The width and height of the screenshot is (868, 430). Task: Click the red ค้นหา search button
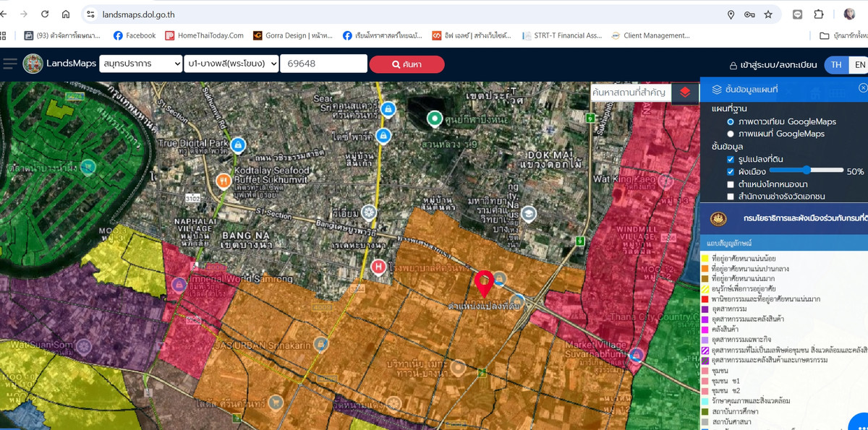(x=407, y=64)
